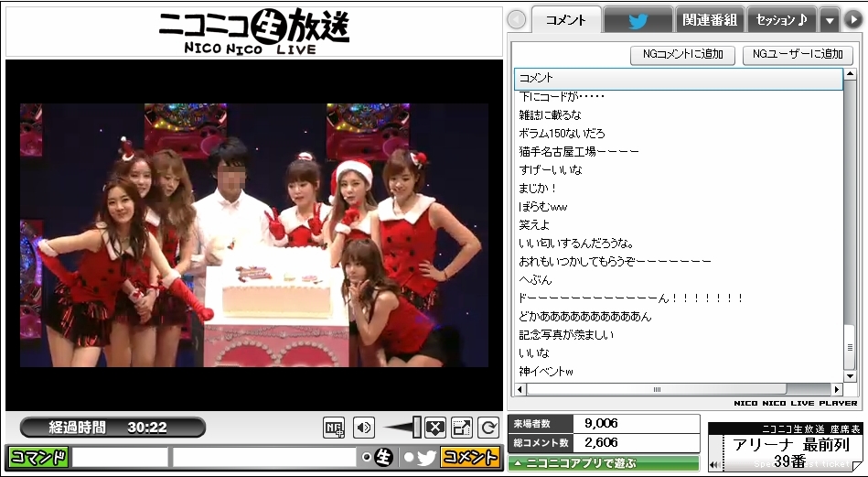Click the 総コメント数 value 2,606
Viewport: 868px width, 477px height.
pos(601,442)
